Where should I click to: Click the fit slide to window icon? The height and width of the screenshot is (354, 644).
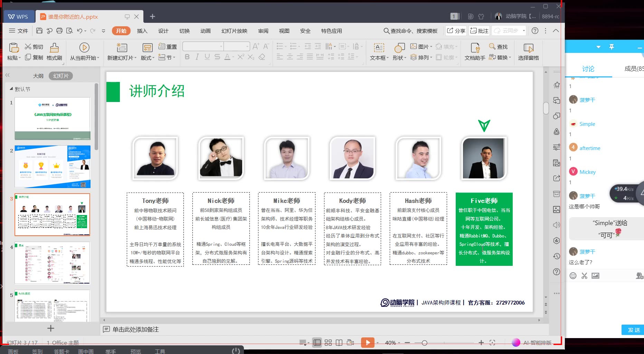pos(492,343)
